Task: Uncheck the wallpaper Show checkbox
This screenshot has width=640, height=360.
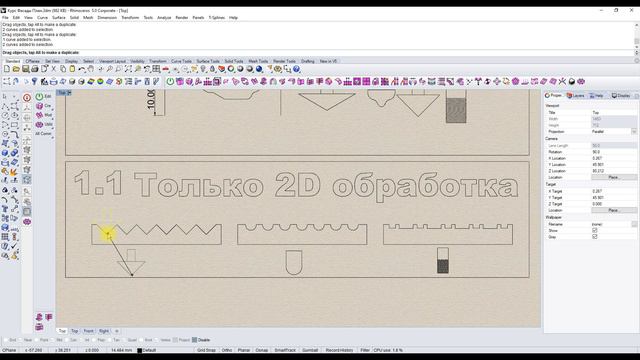Action: pyautogui.click(x=595, y=231)
